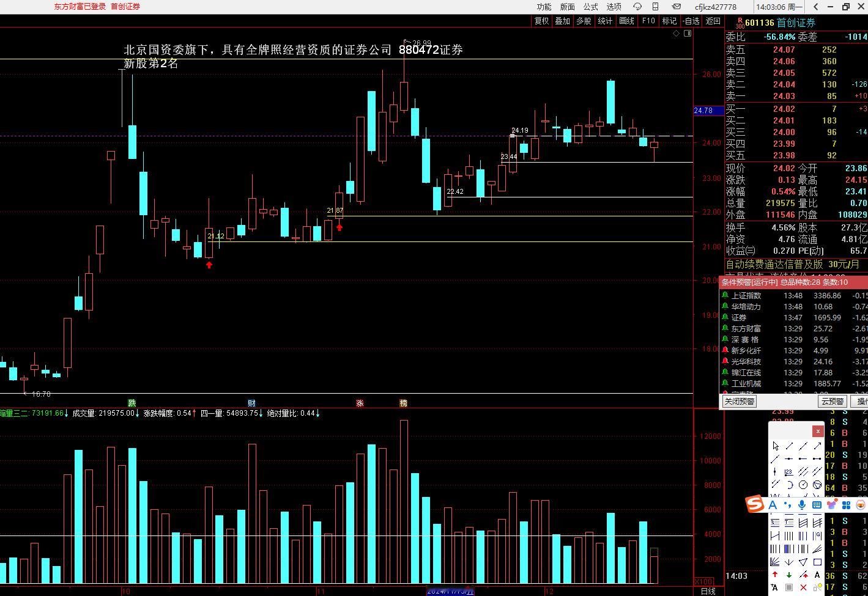This screenshot has width=868, height=596.
Task: Select the circumscribed circle tool
Action: click(817, 485)
